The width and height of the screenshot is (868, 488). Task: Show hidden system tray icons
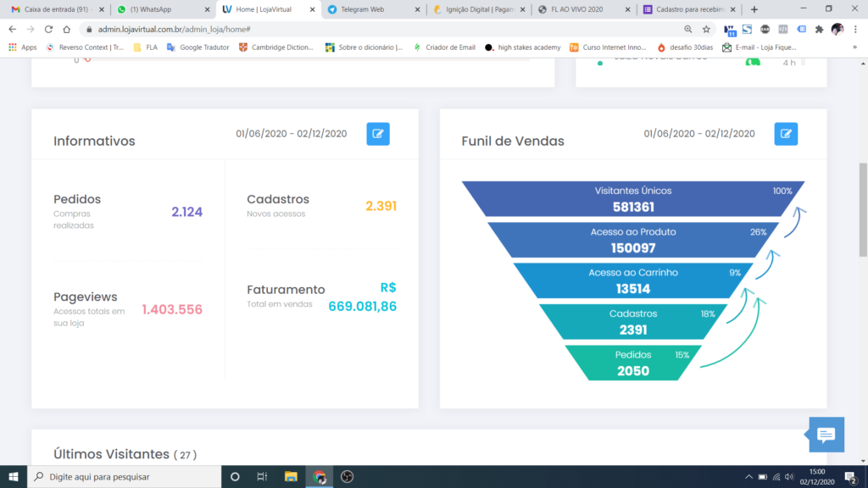point(748,477)
